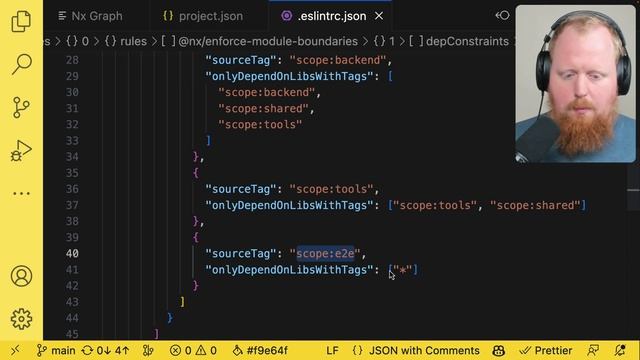This screenshot has height=360, width=640.
Task: Change language mode JSON with Comments
Action: pyautogui.click(x=416, y=351)
